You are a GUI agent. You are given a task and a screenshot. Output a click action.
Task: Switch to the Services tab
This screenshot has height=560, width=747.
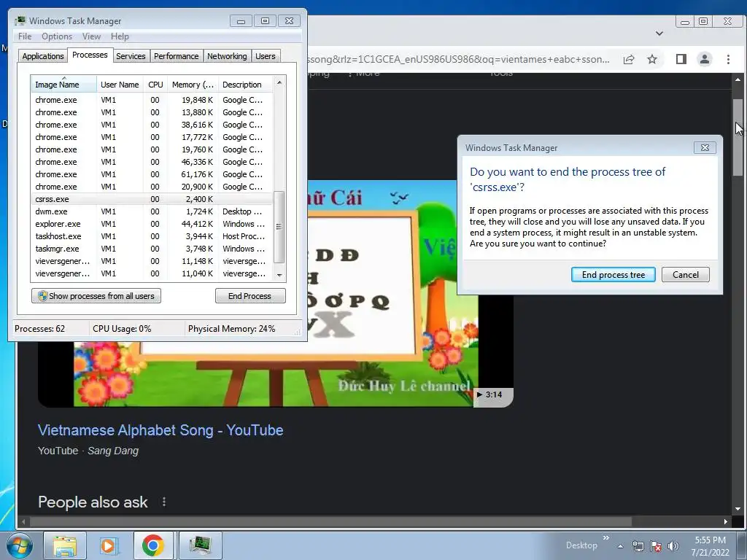tap(131, 55)
